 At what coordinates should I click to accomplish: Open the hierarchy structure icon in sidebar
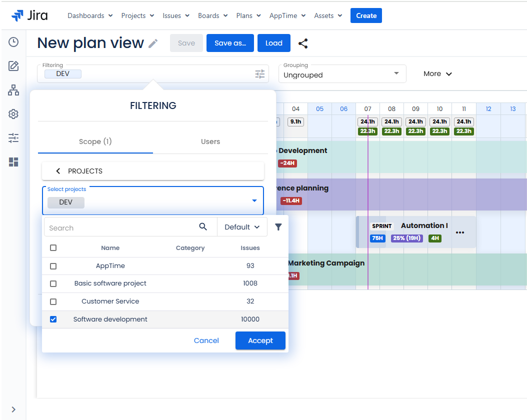pos(13,90)
